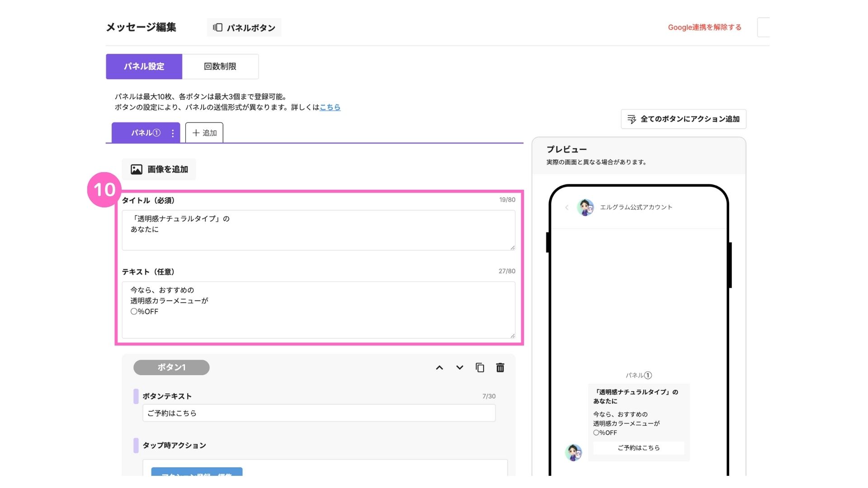Click the image icon in 画像を追加 button
This screenshot has width=868, height=488.
[x=136, y=169]
